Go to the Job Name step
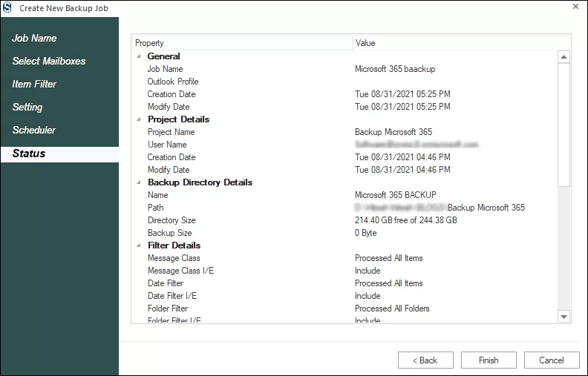Screen dimensions: 588x376 [34, 38]
